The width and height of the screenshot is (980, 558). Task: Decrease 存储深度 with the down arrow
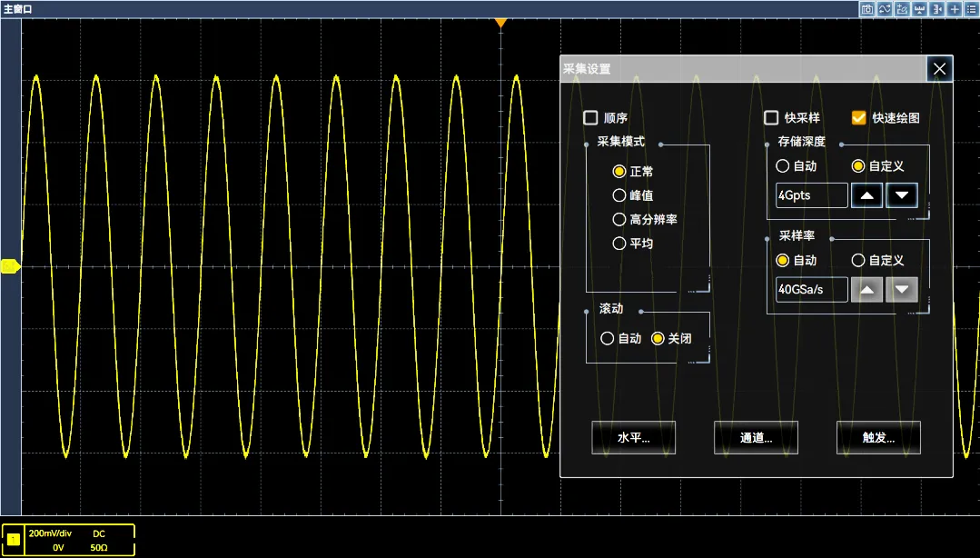[902, 195]
